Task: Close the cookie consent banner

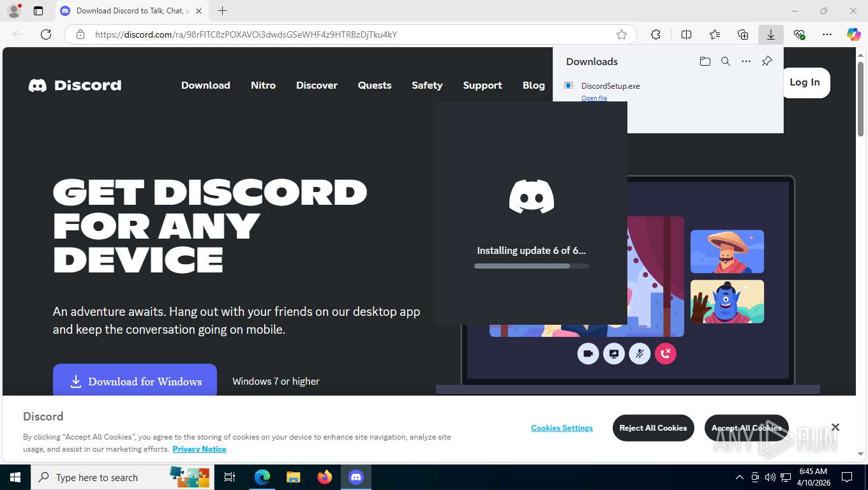Action: pyautogui.click(x=835, y=427)
